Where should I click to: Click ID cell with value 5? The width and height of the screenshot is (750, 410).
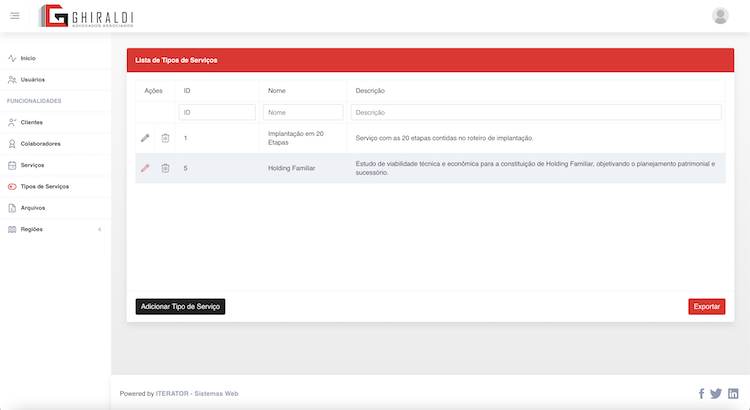[x=217, y=168]
